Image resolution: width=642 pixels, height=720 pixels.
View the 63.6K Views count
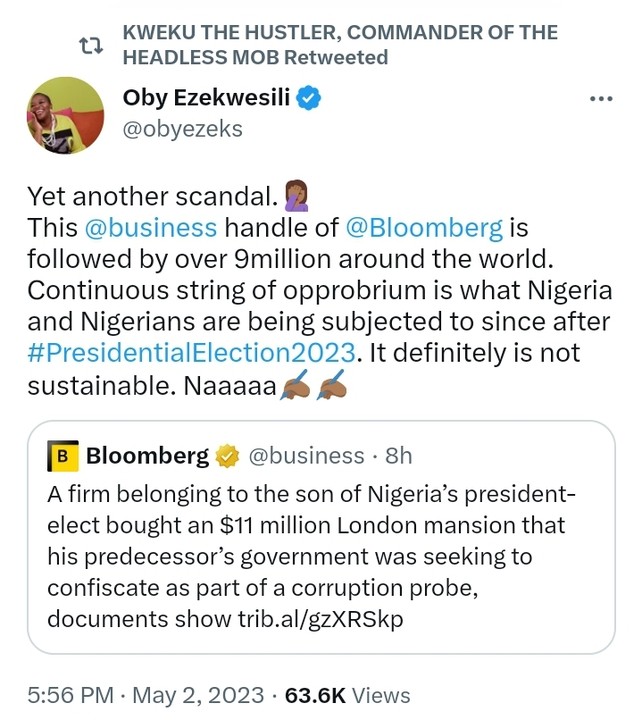347,694
